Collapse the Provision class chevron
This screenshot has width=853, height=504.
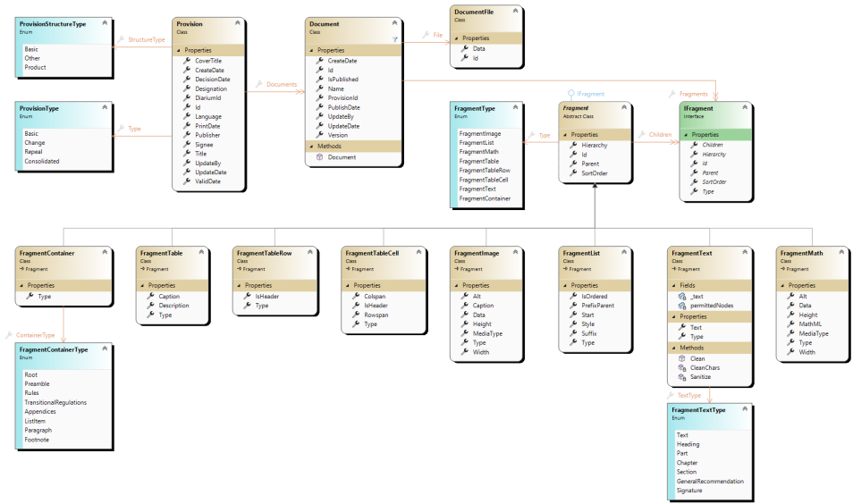[x=237, y=23]
